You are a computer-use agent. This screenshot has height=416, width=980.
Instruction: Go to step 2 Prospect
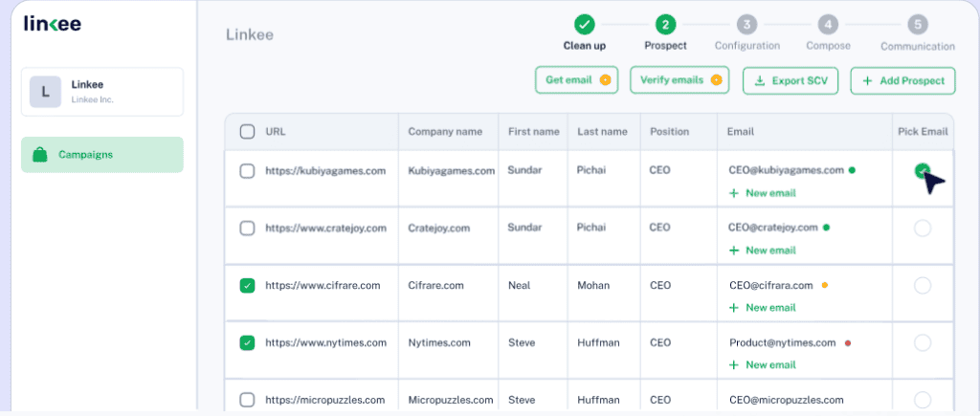point(666,33)
